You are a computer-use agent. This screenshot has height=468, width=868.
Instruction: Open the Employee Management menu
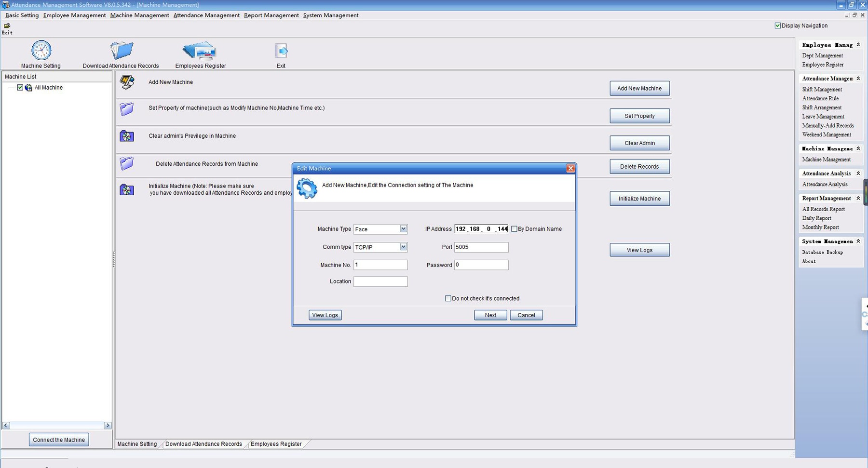coord(74,15)
